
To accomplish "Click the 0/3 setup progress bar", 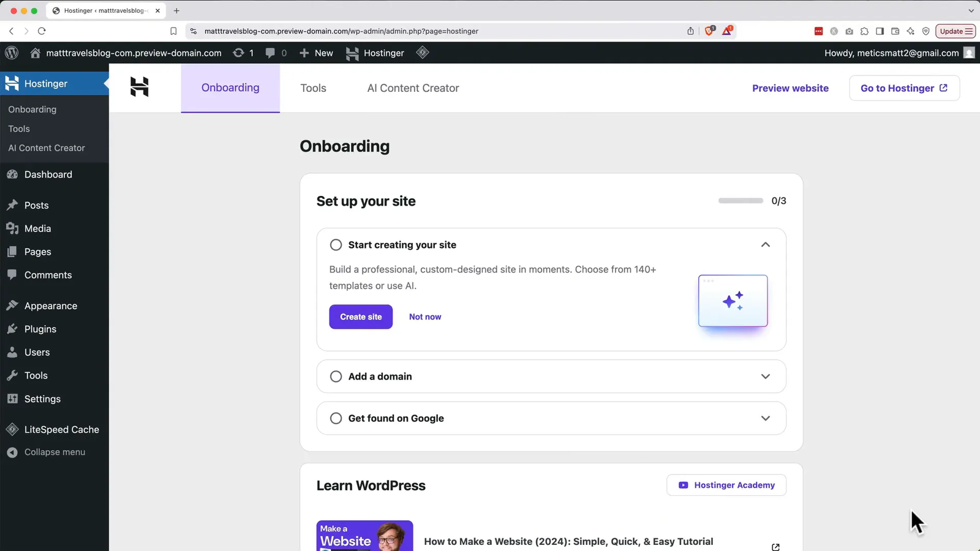I will tap(741, 201).
